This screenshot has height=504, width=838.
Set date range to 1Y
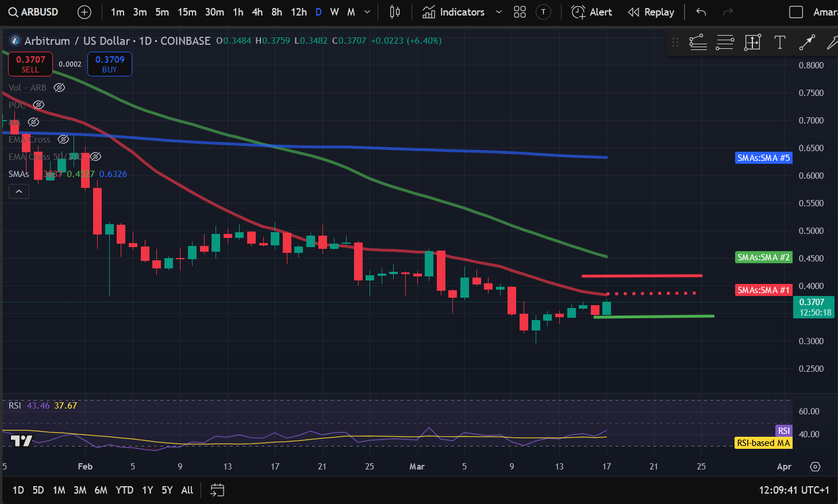click(148, 490)
